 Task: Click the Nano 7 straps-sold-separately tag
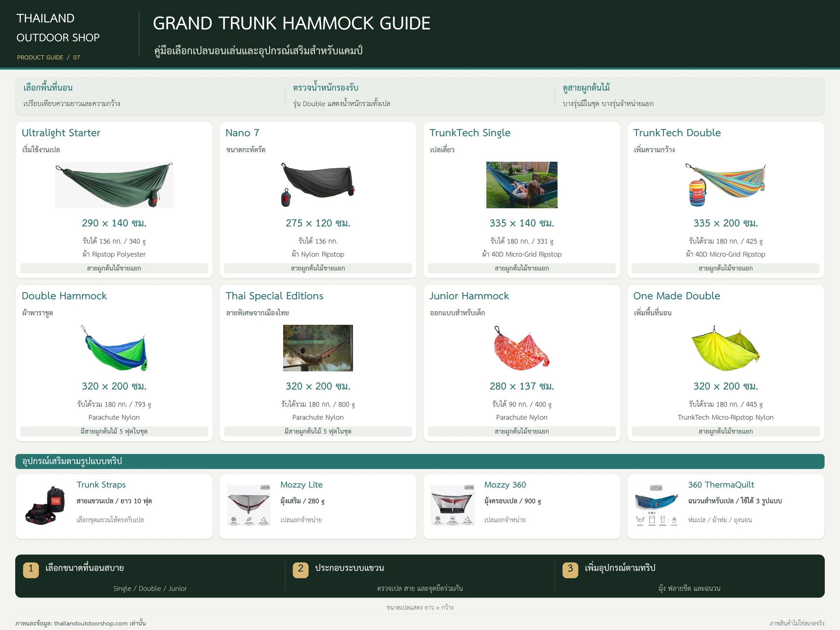pos(318,268)
